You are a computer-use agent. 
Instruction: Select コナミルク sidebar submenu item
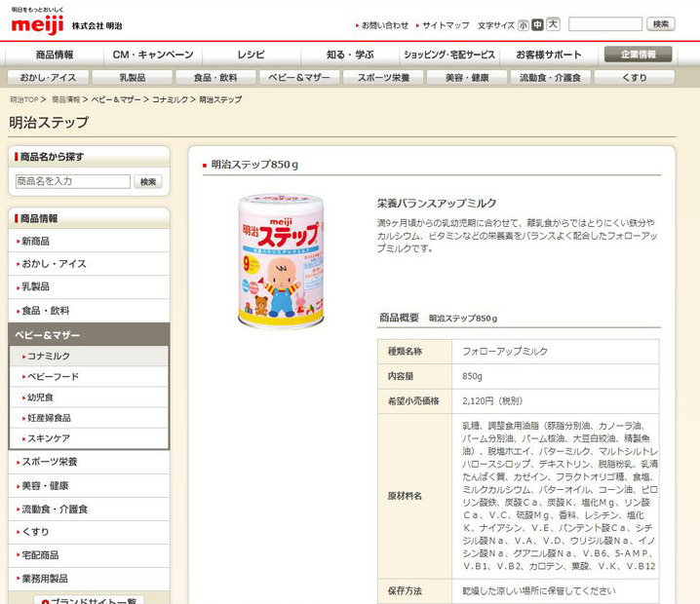[89, 356]
